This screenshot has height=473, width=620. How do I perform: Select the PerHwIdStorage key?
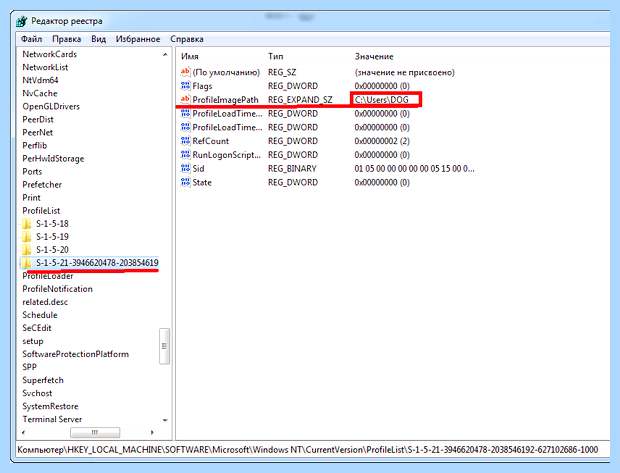(53, 159)
